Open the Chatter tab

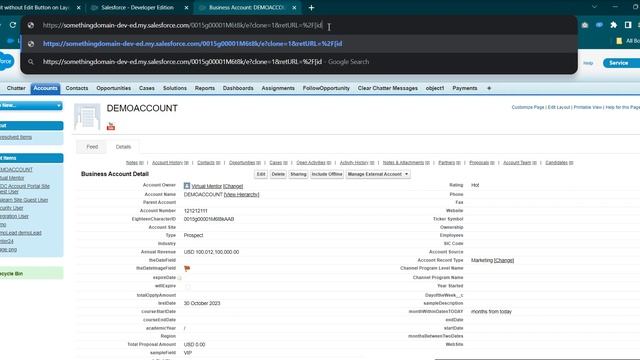[16, 88]
